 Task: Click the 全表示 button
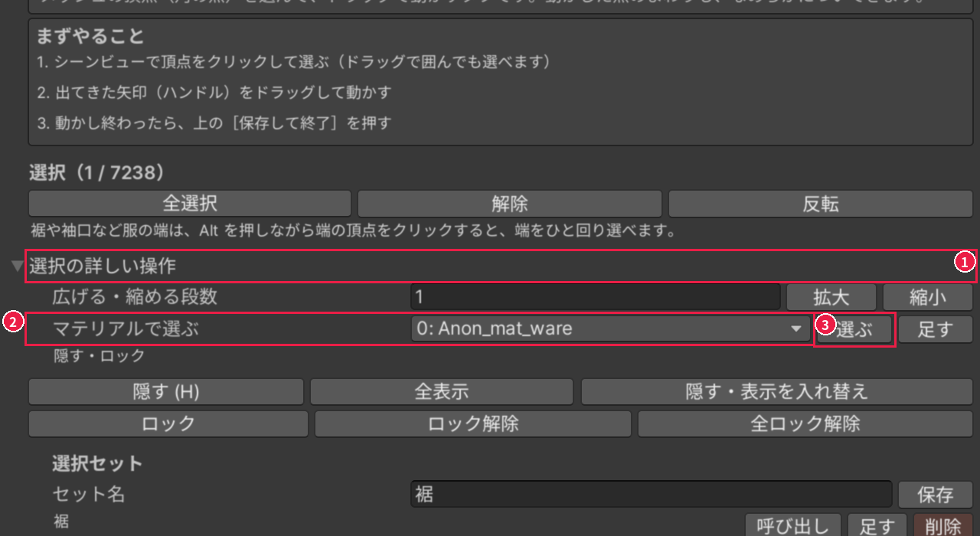(x=441, y=391)
